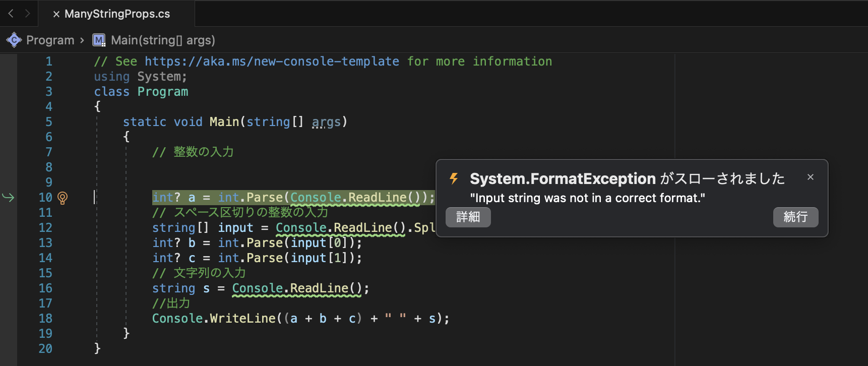This screenshot has height=366, width=868.
Task: Open the Program breadcrumb item
Action: tap(50, 40)
